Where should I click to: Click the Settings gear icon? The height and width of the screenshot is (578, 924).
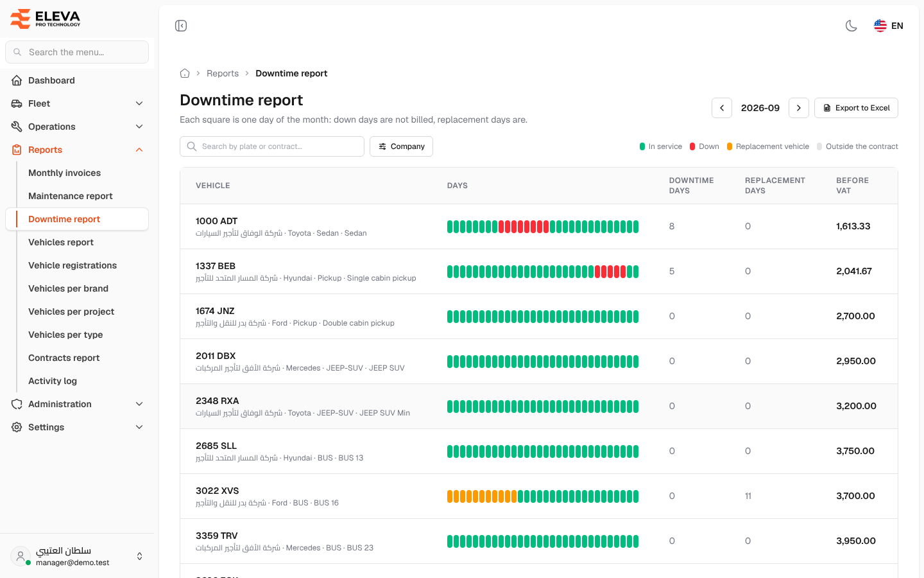[17, 427]
